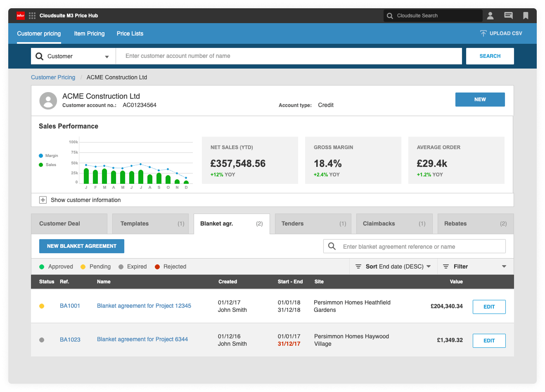
Task: Toggle the Pending status legend
Action: (x=96, y=267)
